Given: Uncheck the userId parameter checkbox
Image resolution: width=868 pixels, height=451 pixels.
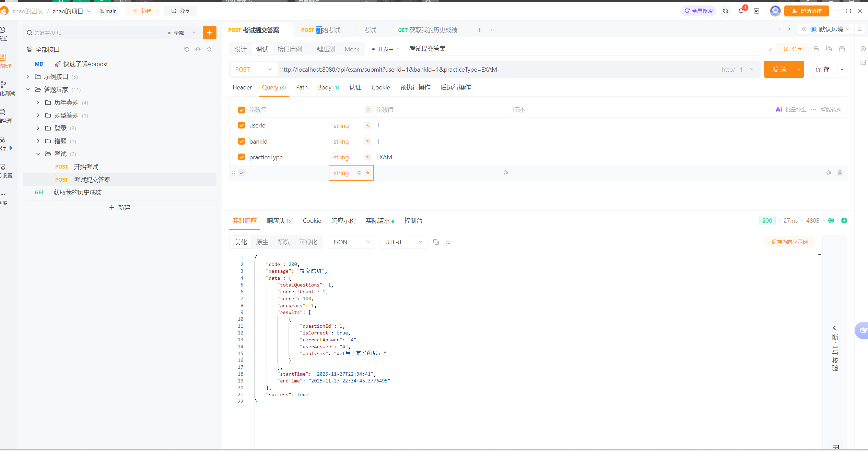Looking at the screenshot, I should [242, 125].
